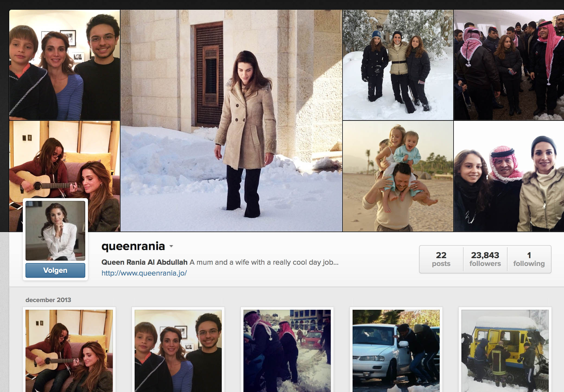564x392 pixels.
Task: Open the yellow snow vehicle post
Action: [x=505, y=351]
